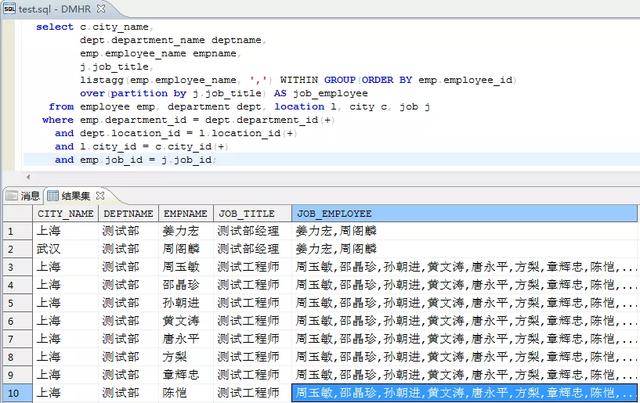This screenshot has width=640, height=403.
Task: Close the 结果集 result set tab
Action: tap(100, 196)
